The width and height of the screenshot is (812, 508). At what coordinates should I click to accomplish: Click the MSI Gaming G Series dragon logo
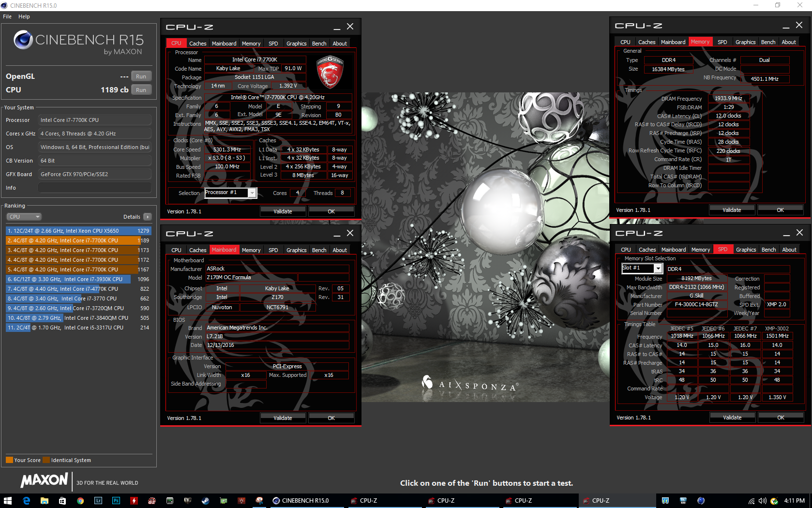pos(330,73)
